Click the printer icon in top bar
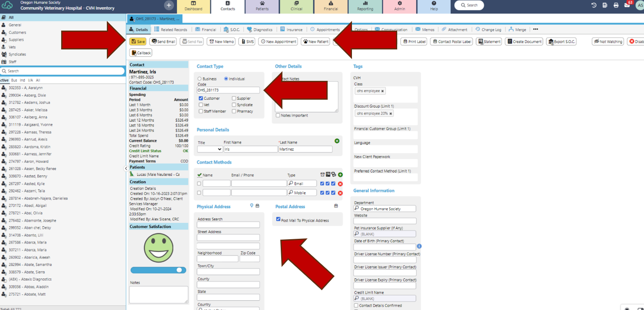 pyautogui.click(x=616, y=5)
